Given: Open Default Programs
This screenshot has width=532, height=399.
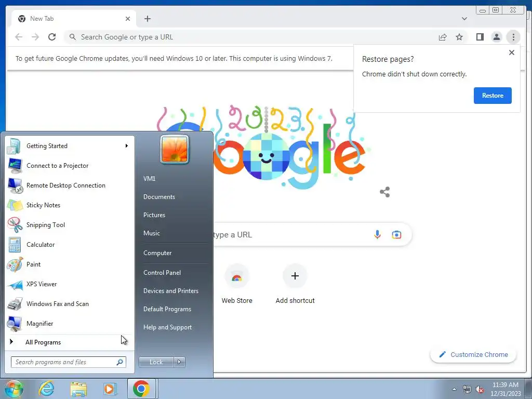Looking at the screenshot, I should (x=167, y=309).
